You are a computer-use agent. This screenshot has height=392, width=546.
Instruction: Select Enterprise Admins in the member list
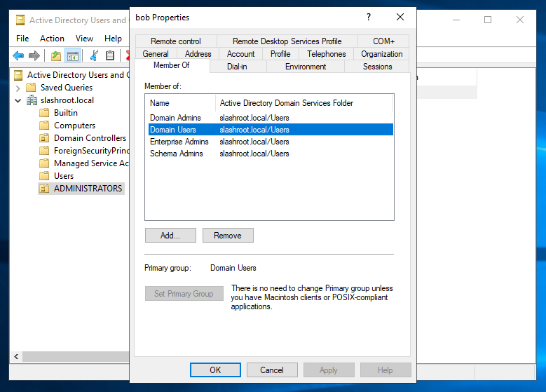179,142
